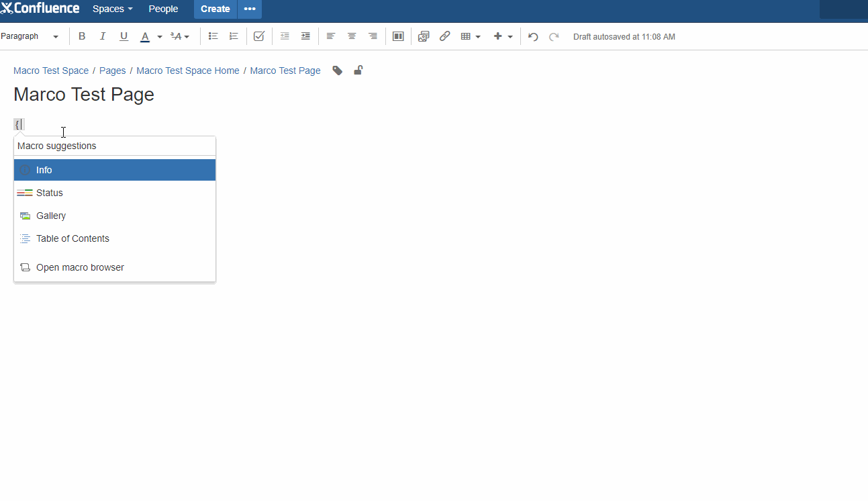868x501 pixels.
Task: Click the Create button
Action: 215,9
